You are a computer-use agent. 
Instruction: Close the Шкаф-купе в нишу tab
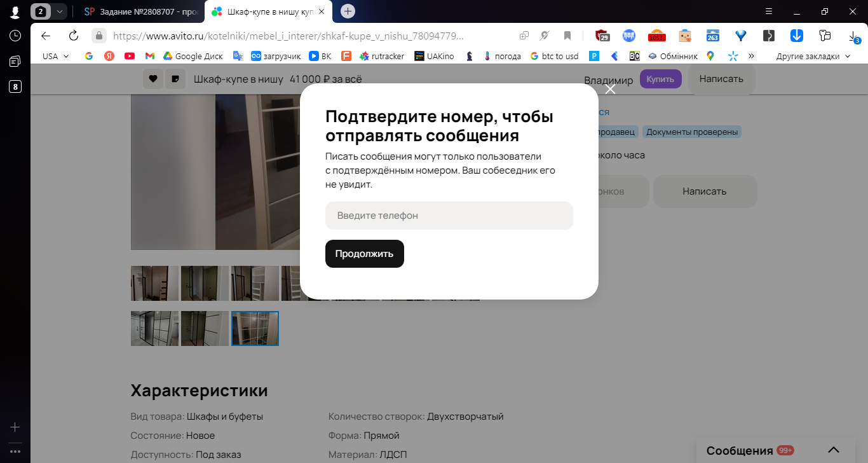pyautogui.click(x=322, y=11)
